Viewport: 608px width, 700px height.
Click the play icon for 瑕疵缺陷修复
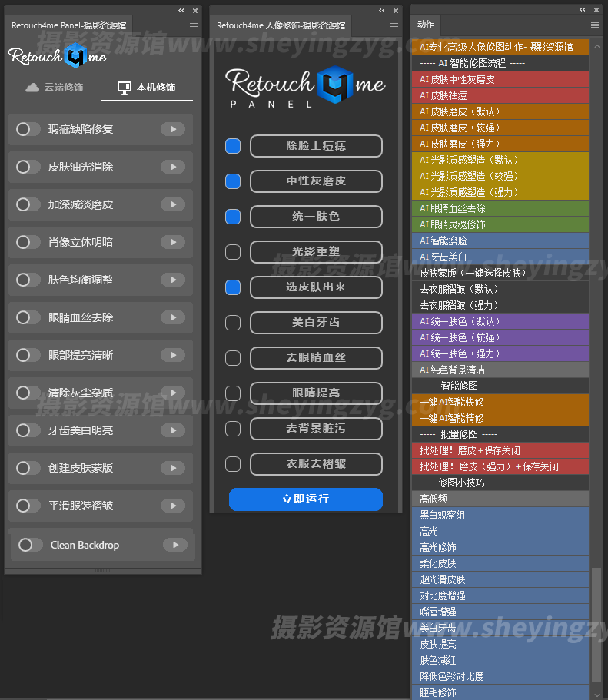[x=173, y=129]
